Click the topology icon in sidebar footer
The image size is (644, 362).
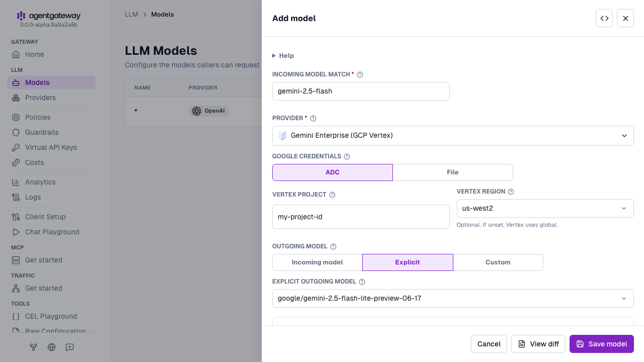(33, 347)
